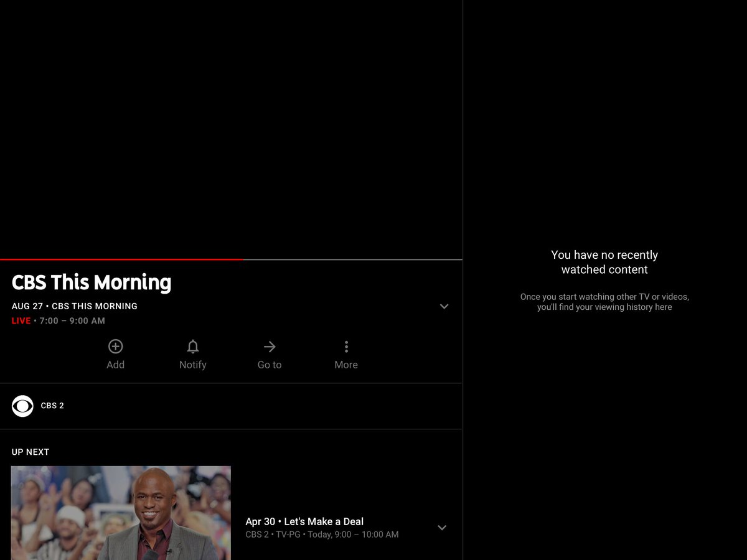
Task: Click the LIVE indicator label
Action: tap(21, 321)
